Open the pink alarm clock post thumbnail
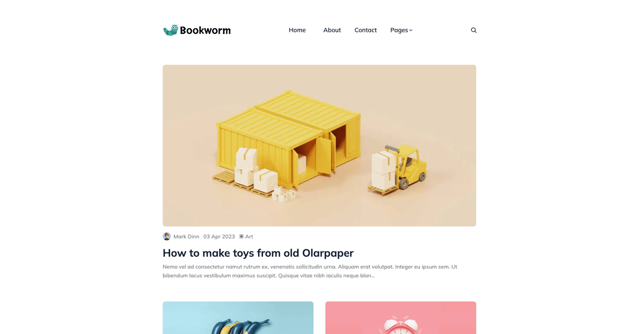 401,317
